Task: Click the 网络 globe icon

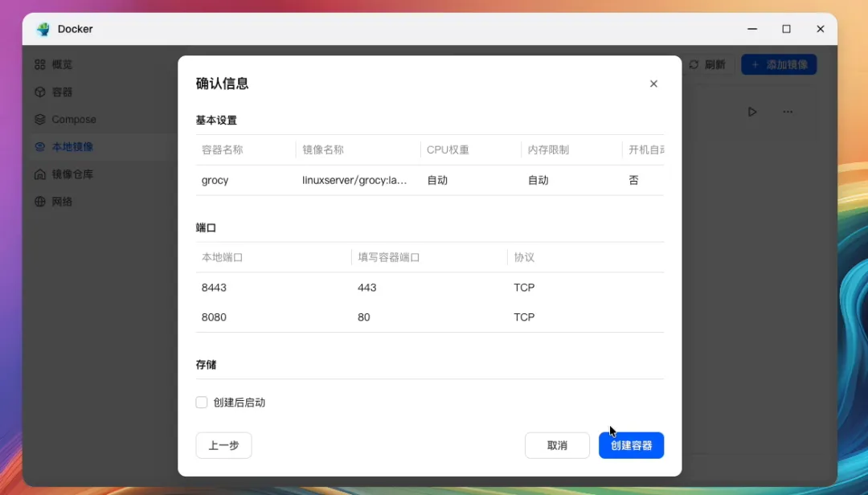Action: (40, 202)
